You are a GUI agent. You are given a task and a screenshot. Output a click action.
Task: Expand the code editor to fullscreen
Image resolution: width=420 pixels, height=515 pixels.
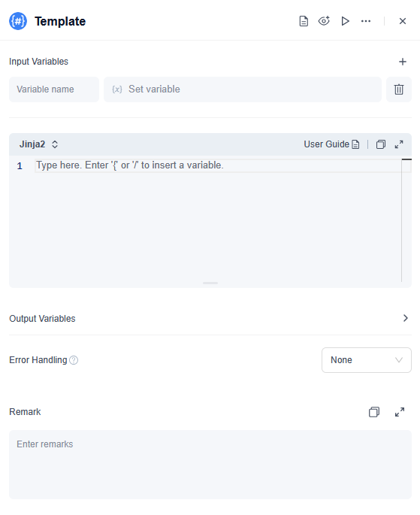[x=399, y=144]
